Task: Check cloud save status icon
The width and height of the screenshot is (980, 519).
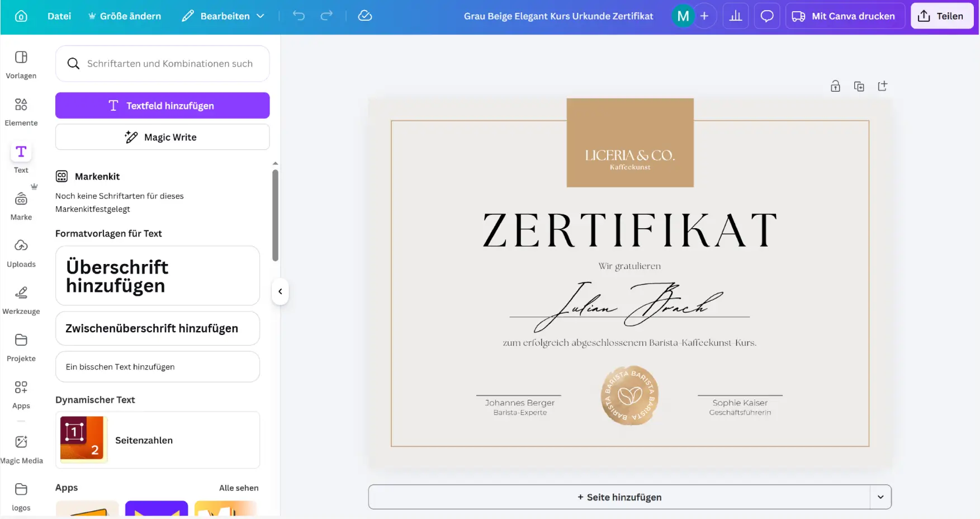Action: 365,16
